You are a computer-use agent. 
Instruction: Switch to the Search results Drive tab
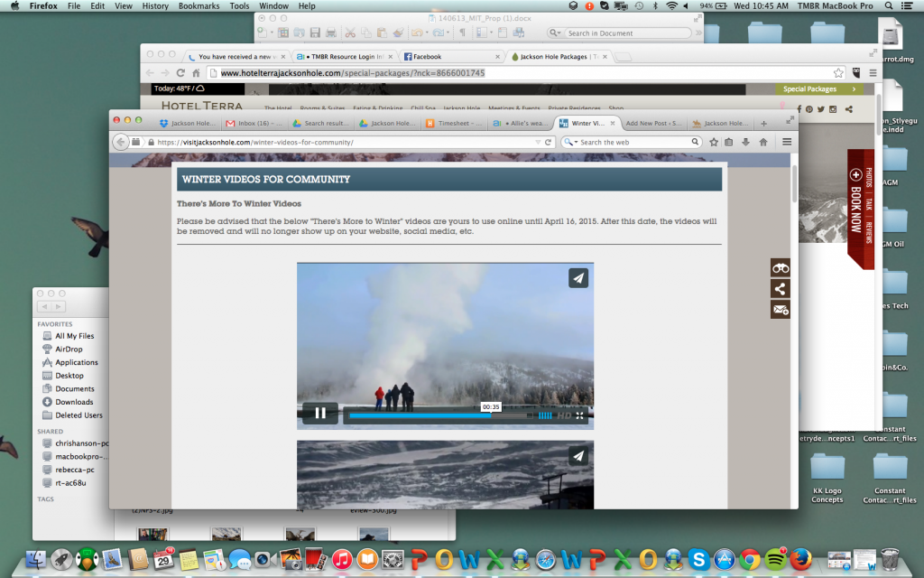pos(321,123)
